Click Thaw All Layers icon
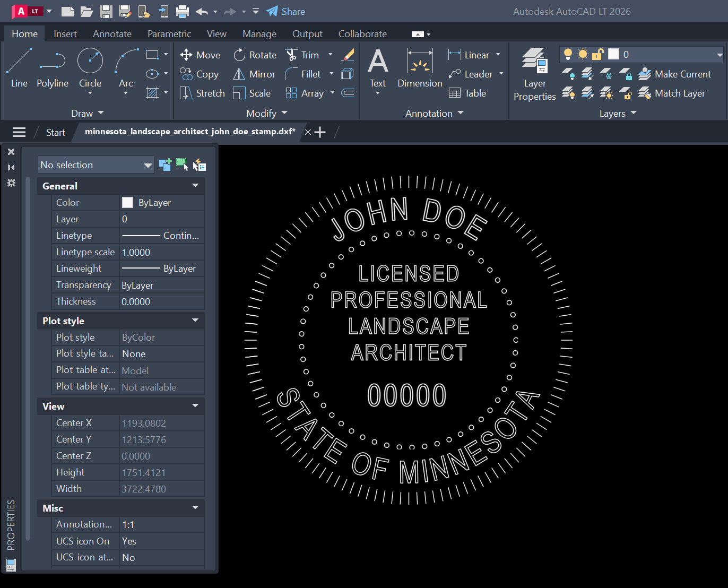 pyautogui.click(x=606, y=93)
